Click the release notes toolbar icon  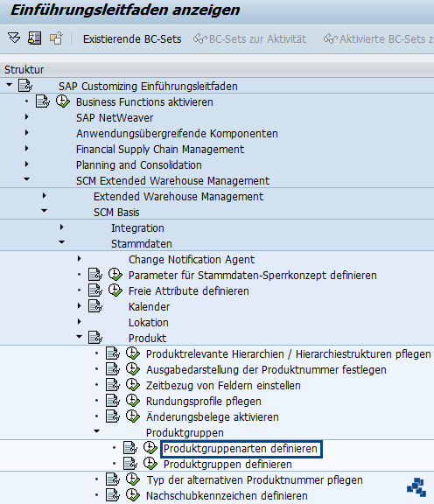[x=35, y=38]
